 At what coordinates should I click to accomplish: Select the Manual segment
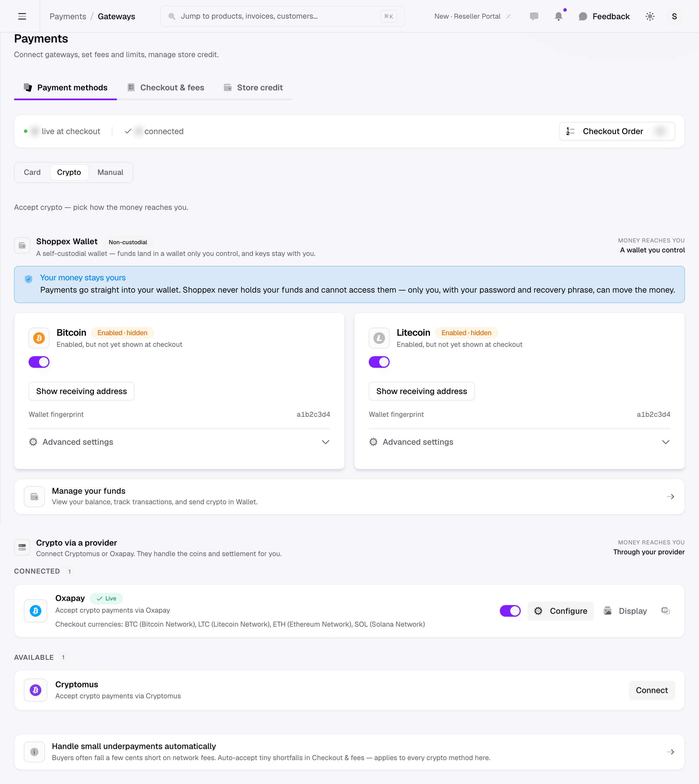click(x=110, y=172)
